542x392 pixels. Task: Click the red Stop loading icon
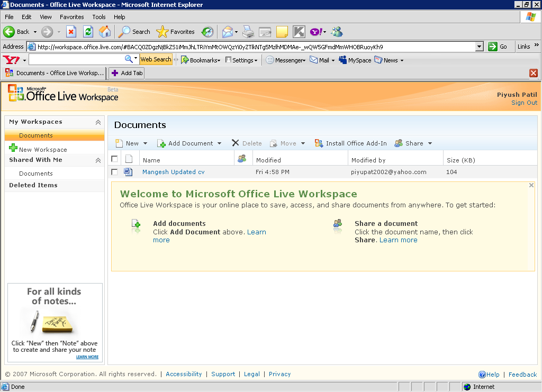coord(71,32)
